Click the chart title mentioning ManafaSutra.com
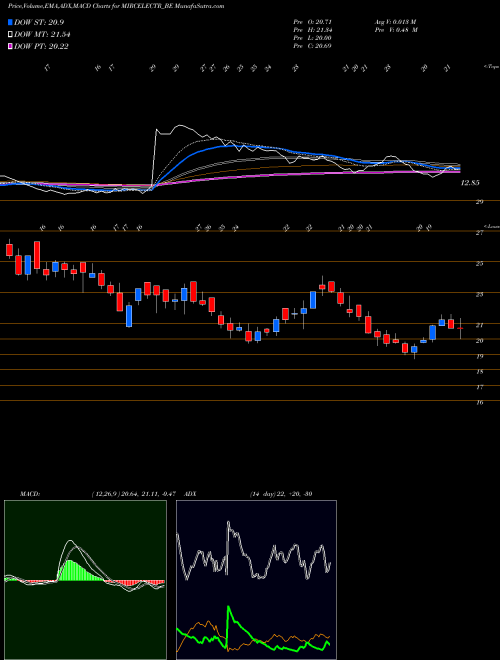The image size is (500, 660). coord(116,6)
